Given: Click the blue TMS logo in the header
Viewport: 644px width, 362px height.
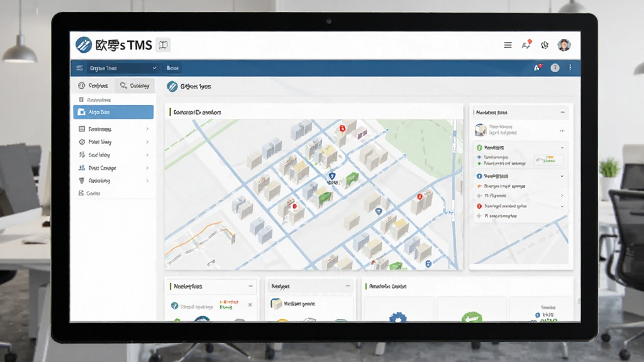Looking at the screenshot, I should pos(84,45).
